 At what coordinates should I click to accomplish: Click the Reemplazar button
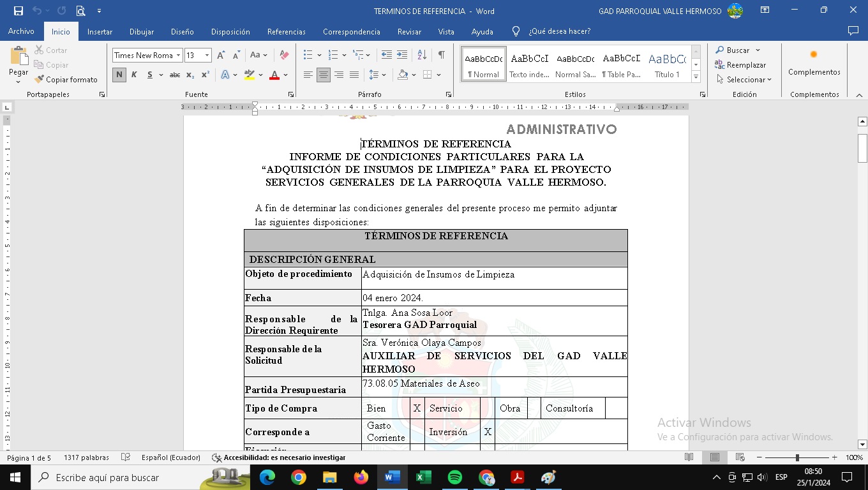click(x=740, y=65)
